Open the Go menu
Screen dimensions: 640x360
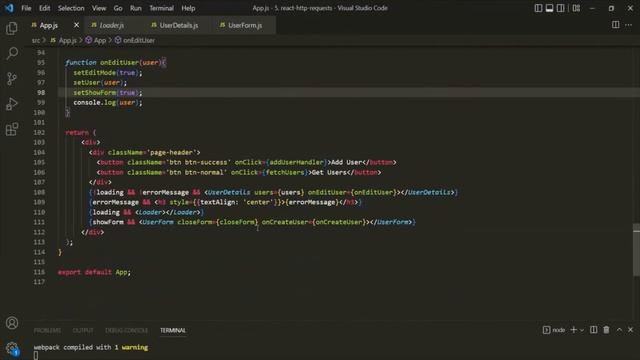pos(118,8)
